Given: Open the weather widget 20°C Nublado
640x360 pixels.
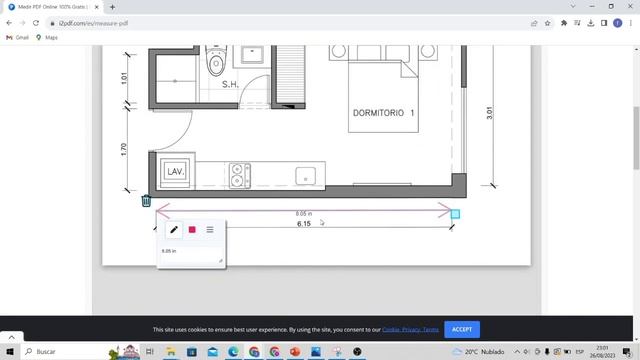Looking at the screenshot, I should point(478,351).
